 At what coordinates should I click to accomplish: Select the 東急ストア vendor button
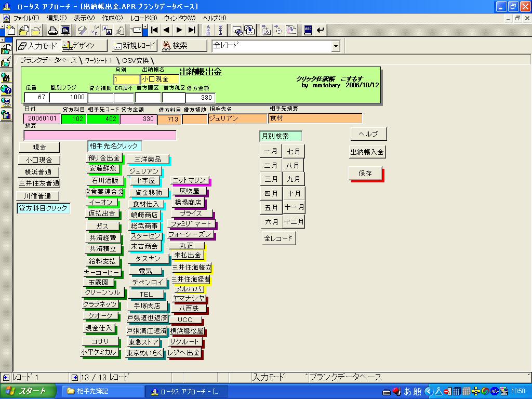tap(143, 342)
